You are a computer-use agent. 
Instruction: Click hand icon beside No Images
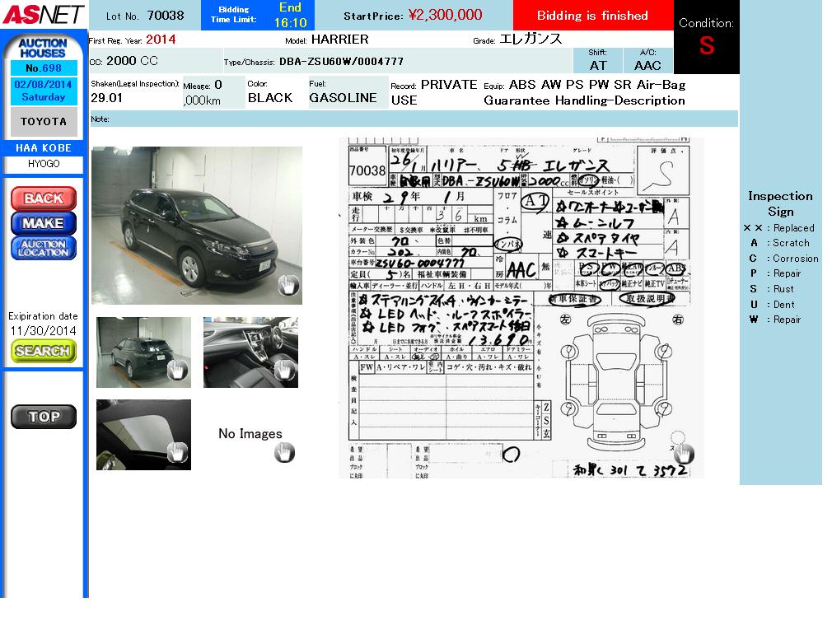(284, 452)
